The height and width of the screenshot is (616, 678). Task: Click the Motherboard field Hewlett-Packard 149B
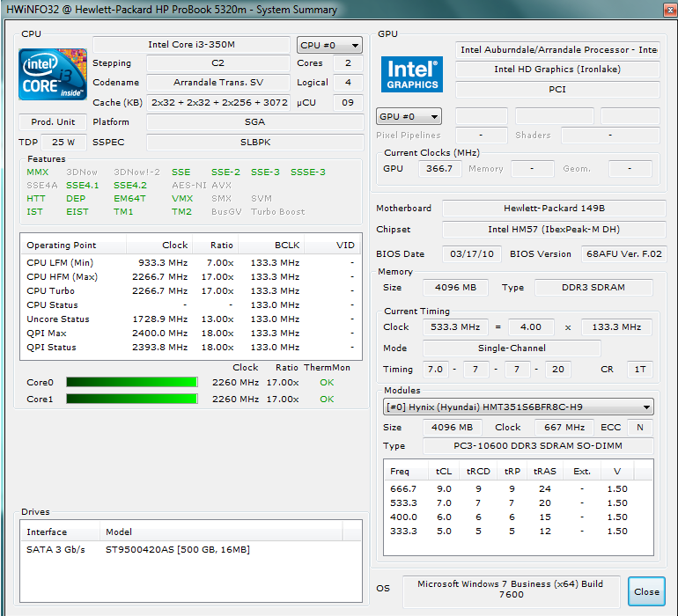(554, 209)
